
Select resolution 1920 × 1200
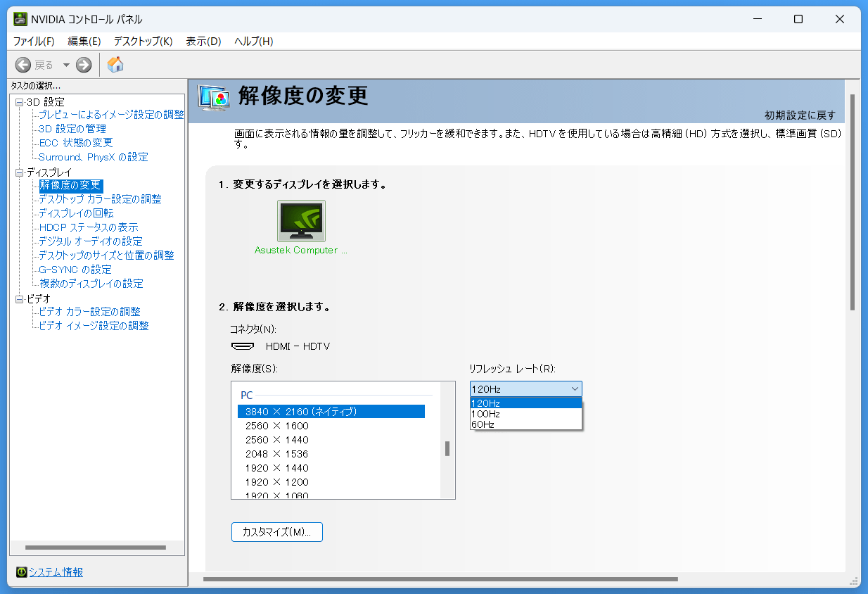tap(331, 482)
